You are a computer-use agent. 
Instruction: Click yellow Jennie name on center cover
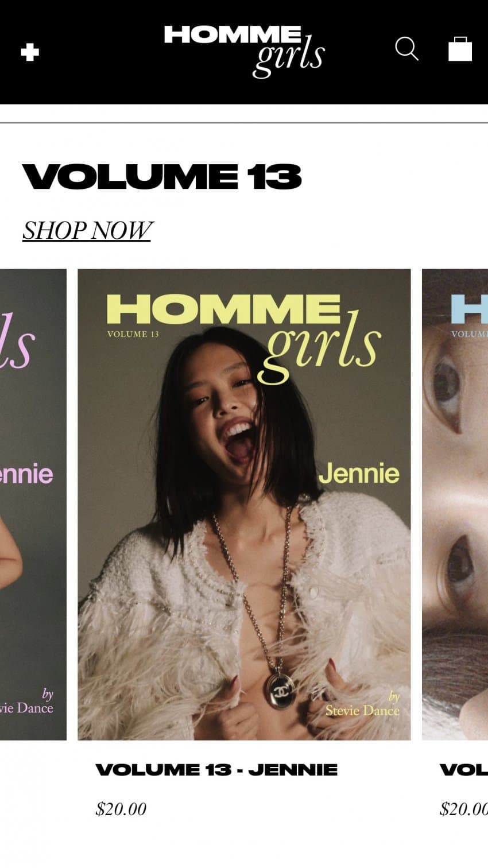point(359,474)
